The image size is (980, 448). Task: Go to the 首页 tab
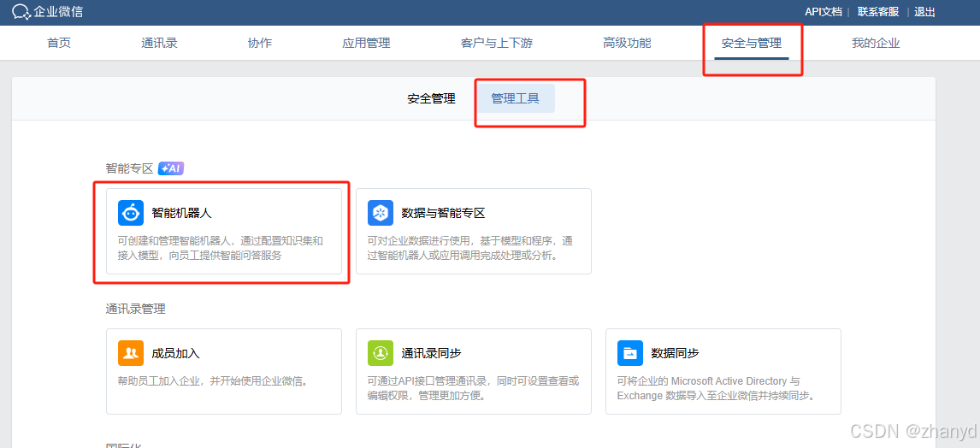click(x=59, y=43)
